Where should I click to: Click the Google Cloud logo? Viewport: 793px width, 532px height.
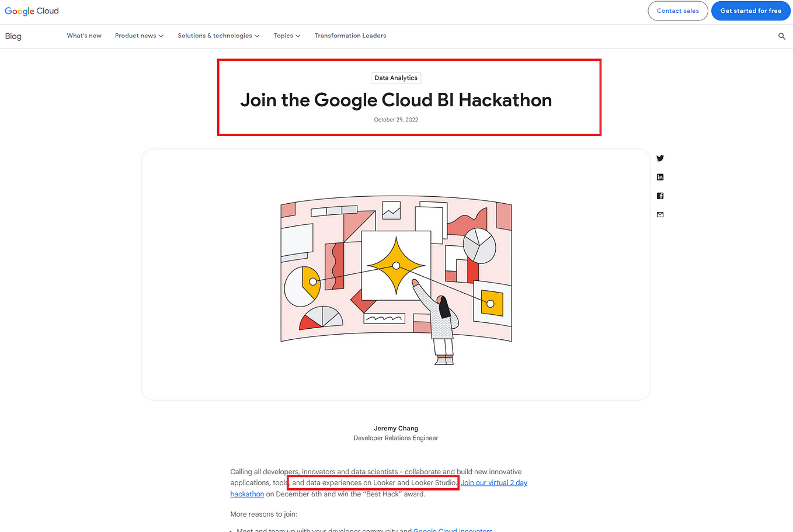(32, 11)
